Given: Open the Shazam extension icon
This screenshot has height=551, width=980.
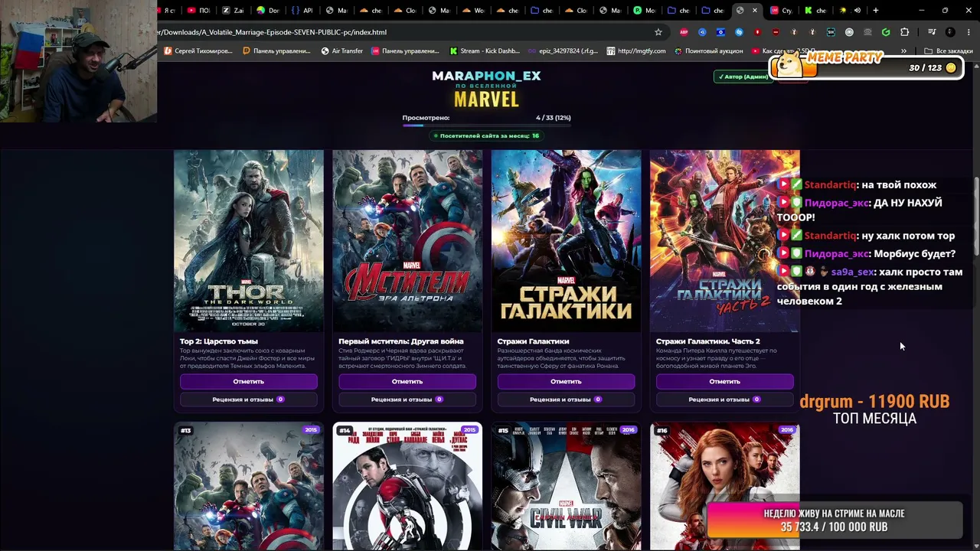Looking at the screenshot, I should pos(739,32).
